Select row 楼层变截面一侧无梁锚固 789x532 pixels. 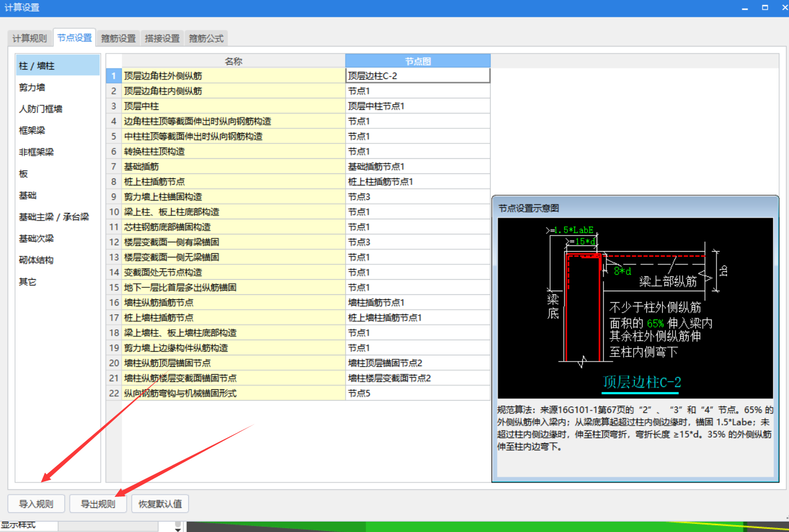233,257
